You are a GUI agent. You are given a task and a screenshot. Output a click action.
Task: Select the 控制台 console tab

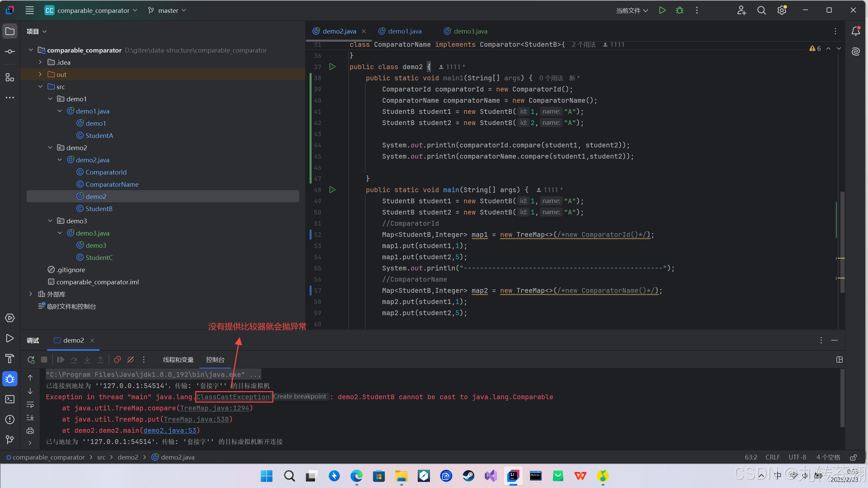(x=215, y=360)
